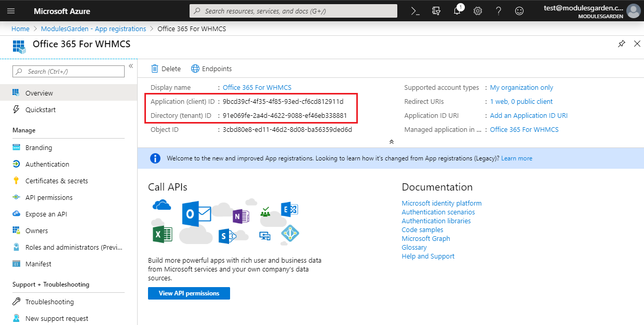The width and height of the screenshot is (644, 325).
Task: Open Microsoft identity platform documentation
Action: tap(441, 204)
